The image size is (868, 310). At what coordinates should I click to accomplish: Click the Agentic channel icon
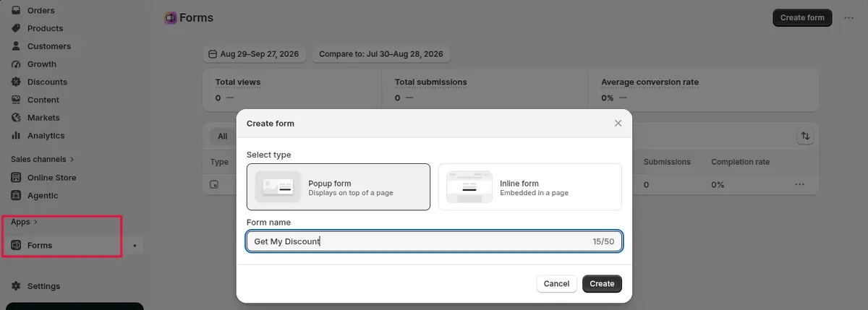click(x=16, y=195)
